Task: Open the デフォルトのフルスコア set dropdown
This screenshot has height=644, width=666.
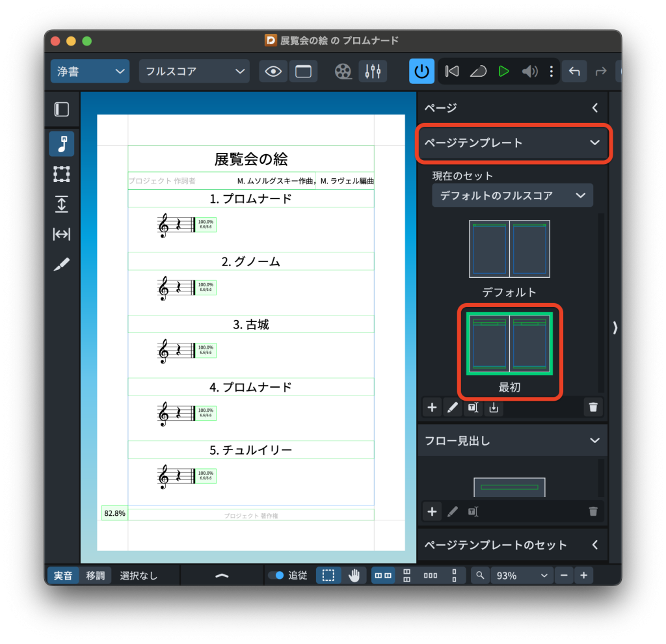Action: point(512,195)
